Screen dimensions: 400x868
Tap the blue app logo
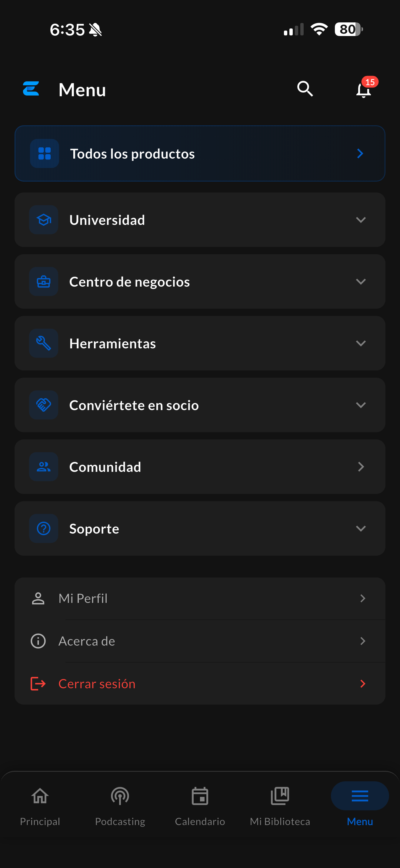pyautogui.click(x=31, y=89)
